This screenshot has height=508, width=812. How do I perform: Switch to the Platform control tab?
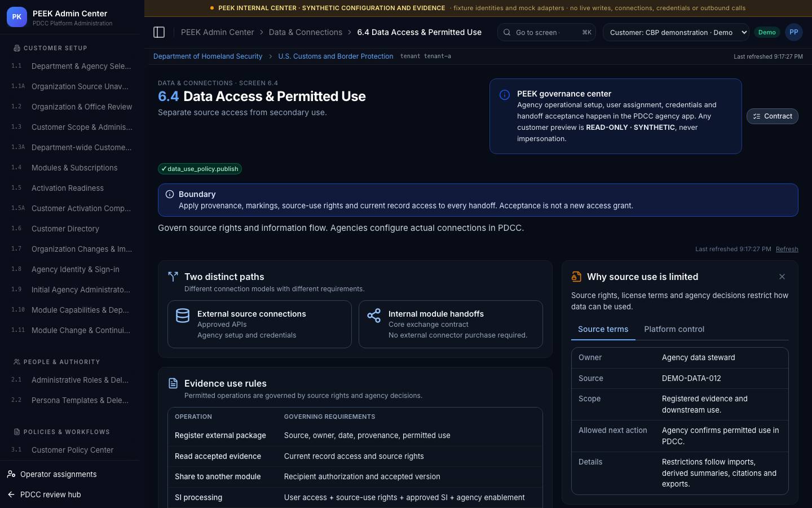coord(674,329)
